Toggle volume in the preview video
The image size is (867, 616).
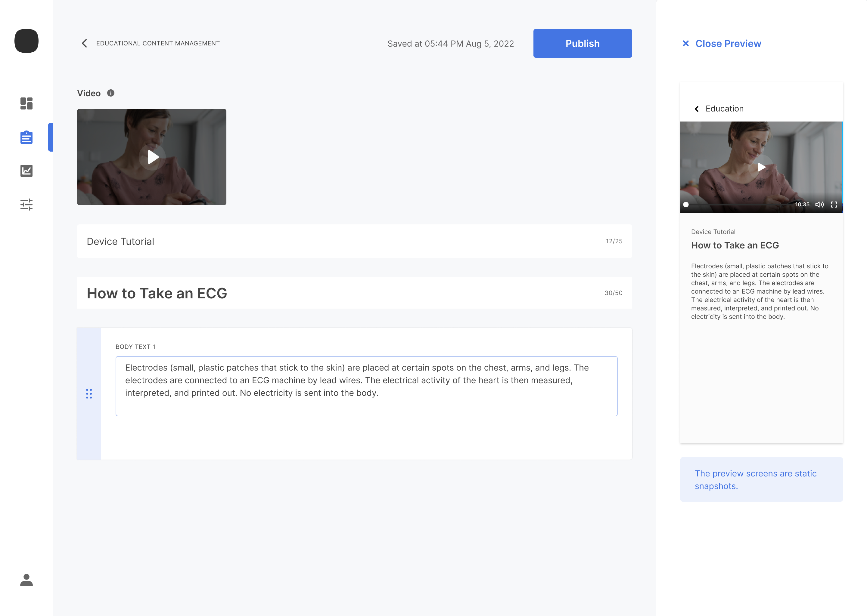[819, 205]
